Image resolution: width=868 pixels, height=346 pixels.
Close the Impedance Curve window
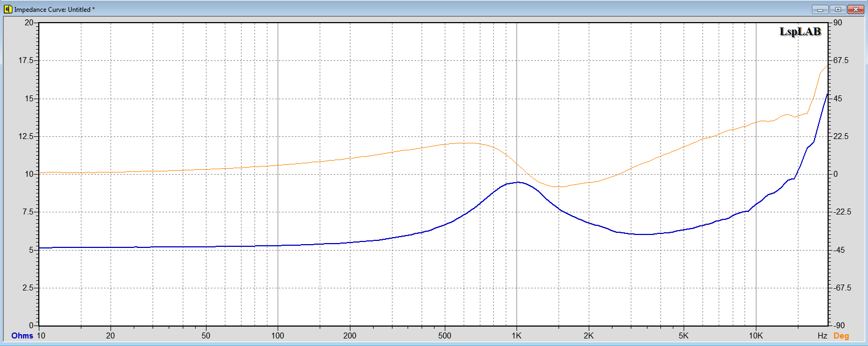[x=856, y=9]
